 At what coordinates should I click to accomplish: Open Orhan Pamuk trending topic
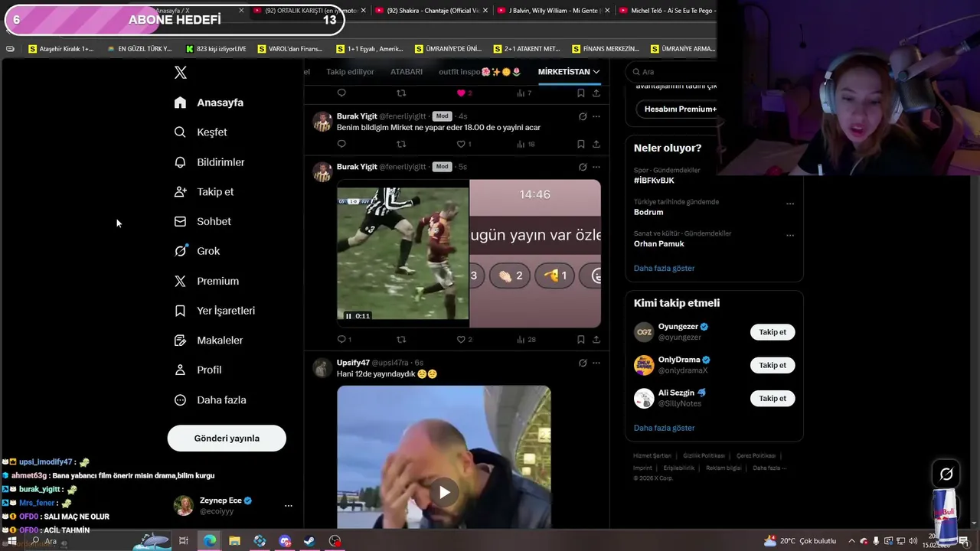[659, 244]
